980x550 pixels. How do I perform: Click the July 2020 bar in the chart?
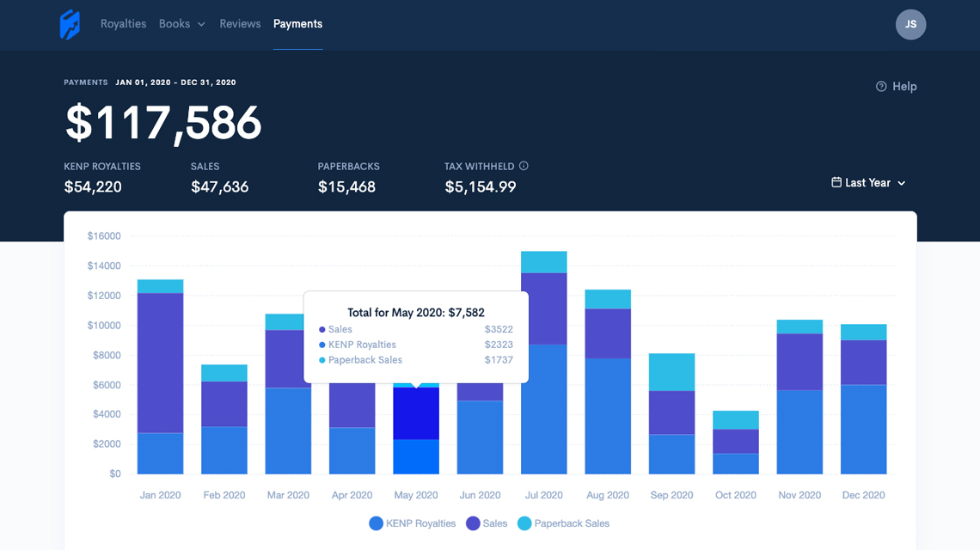coord(543,361)
